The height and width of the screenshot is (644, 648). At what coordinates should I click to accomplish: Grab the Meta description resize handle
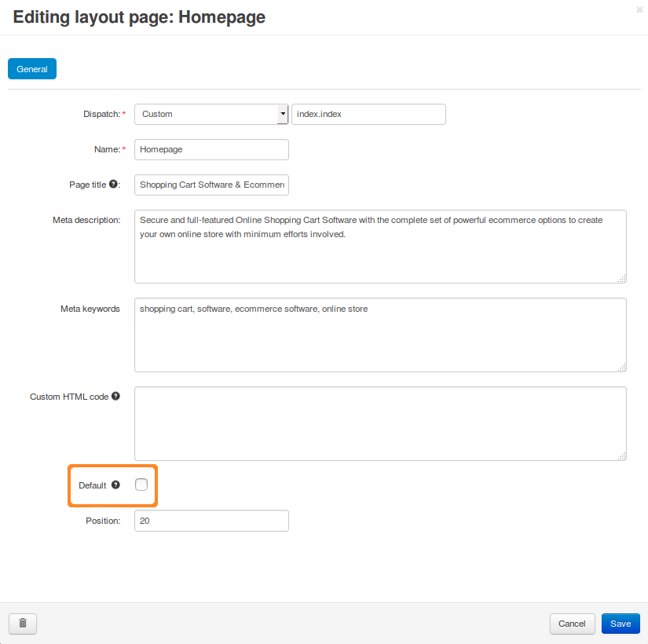click(622, 279)
